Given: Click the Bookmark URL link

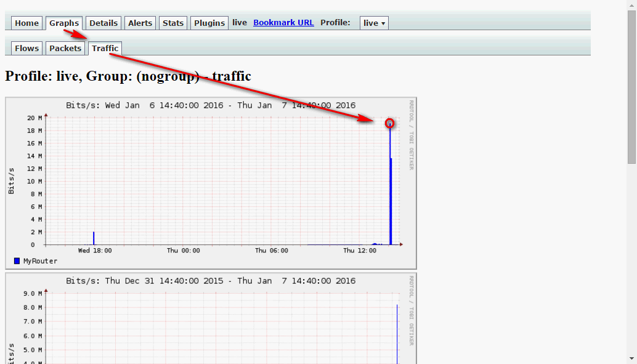Looking at the screenshot, I should [283, 23].
